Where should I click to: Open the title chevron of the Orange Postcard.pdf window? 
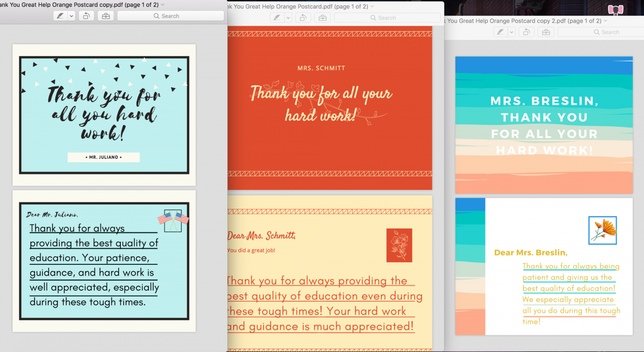click(372, 7)
